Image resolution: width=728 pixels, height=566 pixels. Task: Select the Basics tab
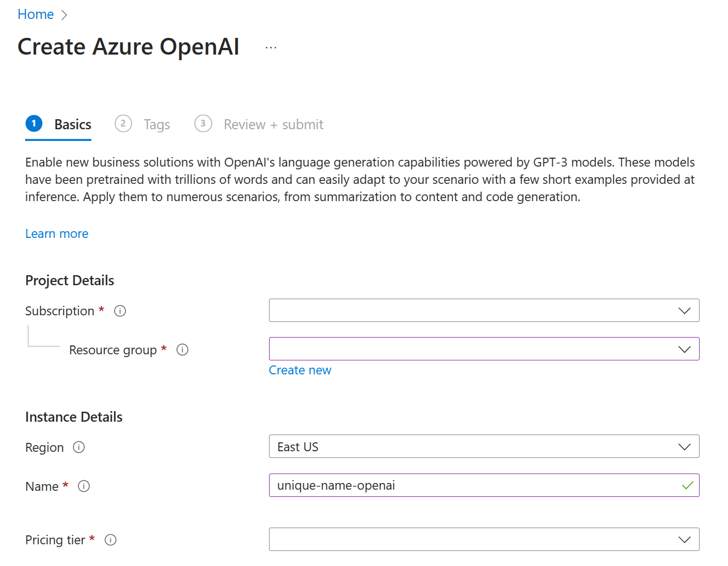pyautogui.click(x=72, y=124)
